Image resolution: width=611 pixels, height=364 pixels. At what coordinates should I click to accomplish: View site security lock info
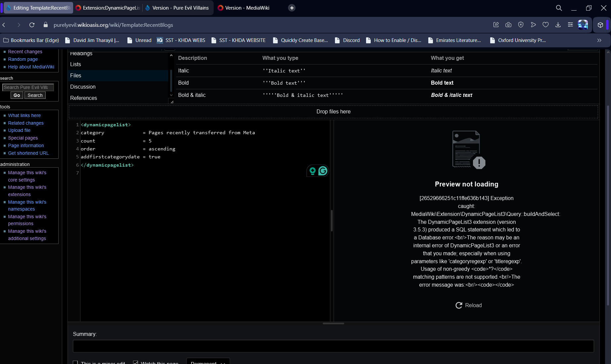pos(46,25)
